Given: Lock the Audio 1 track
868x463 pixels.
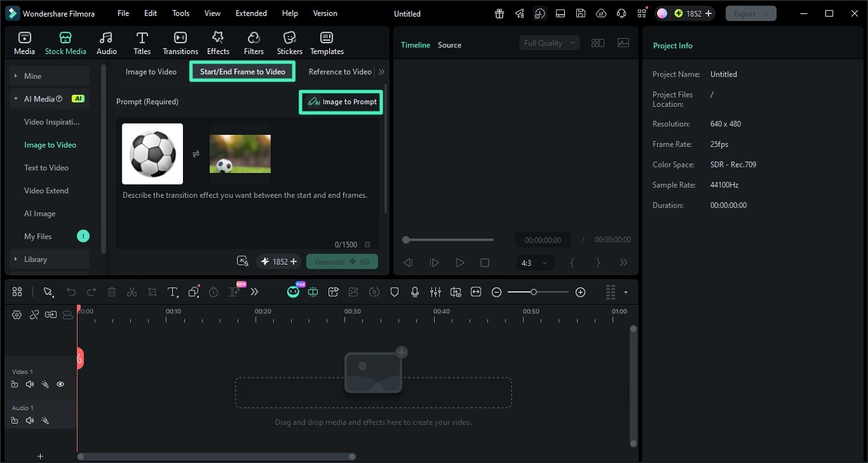Looking at the screenshot, I should (x=15, y=420).
